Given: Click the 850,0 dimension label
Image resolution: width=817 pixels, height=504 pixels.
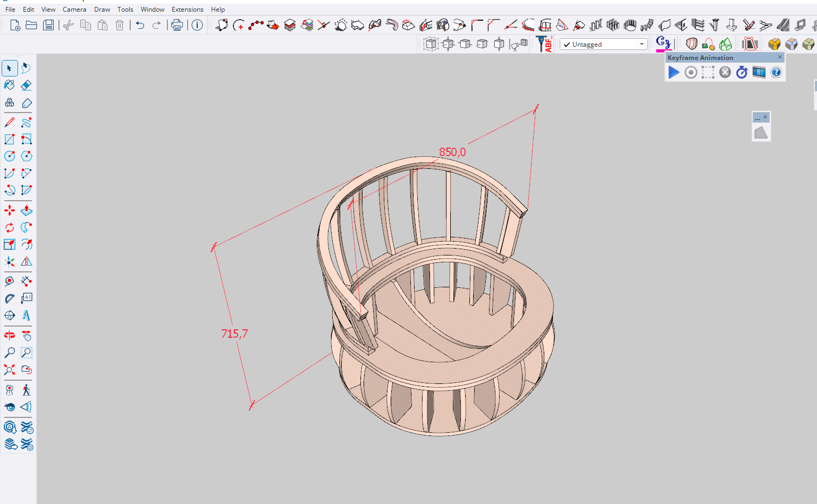Looking at the screenshot, I should point(452,152).
